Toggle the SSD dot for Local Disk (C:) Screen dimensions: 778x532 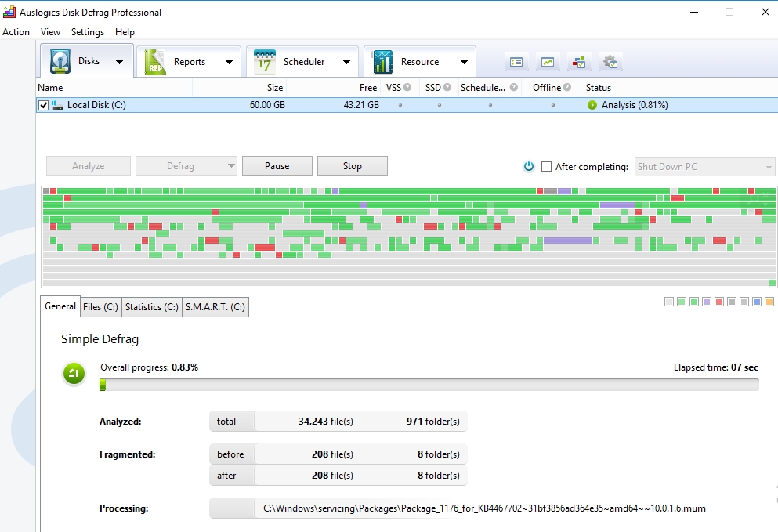click(x=439, y=105)
